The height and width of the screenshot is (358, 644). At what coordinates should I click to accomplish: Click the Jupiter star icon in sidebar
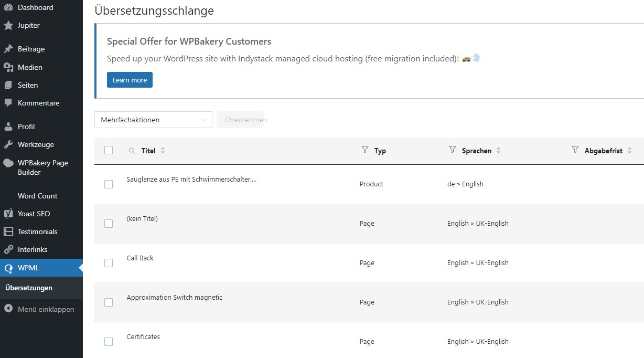8,25
